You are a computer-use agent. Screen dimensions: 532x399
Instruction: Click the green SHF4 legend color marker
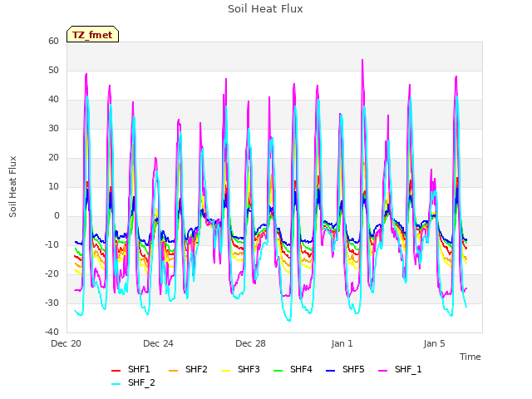tap(278, 371)
